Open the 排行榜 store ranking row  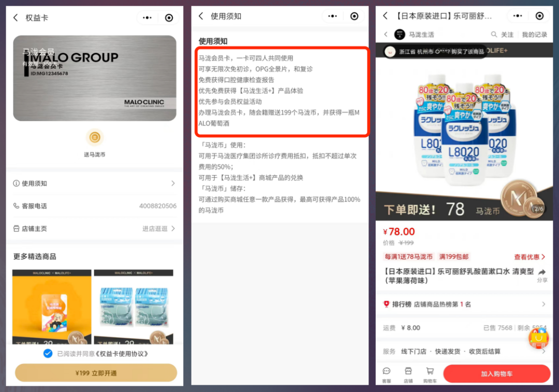click(464, 304)
